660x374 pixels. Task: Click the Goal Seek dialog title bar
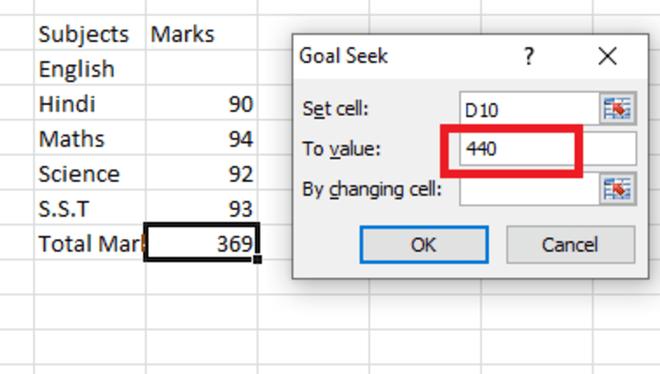404,56
